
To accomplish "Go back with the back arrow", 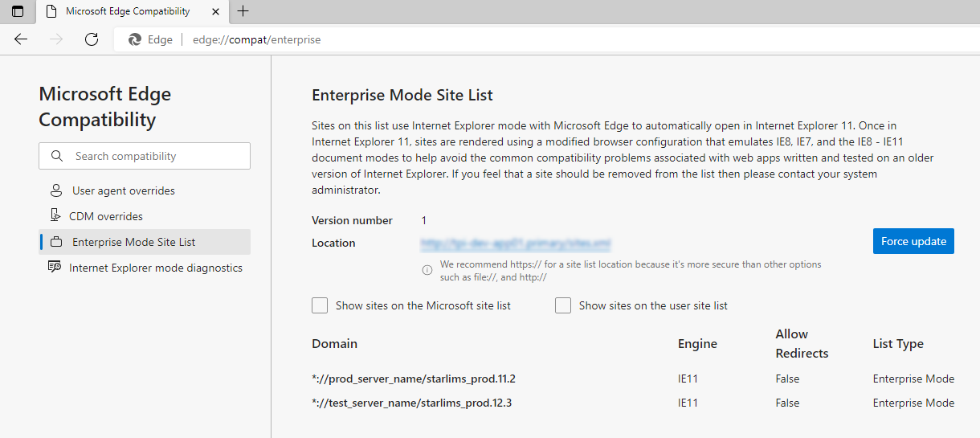I will coord(21,39).
